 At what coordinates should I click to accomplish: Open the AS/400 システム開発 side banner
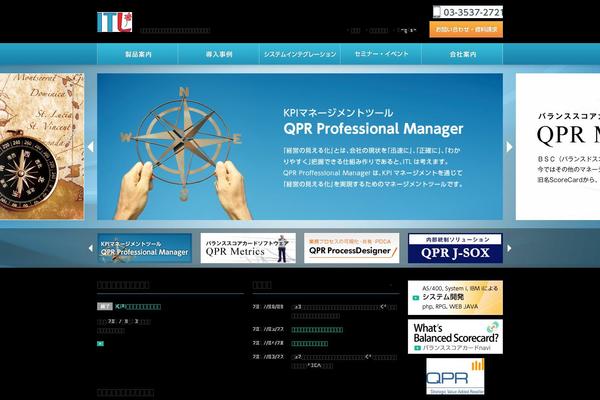[x=455, y=297]
